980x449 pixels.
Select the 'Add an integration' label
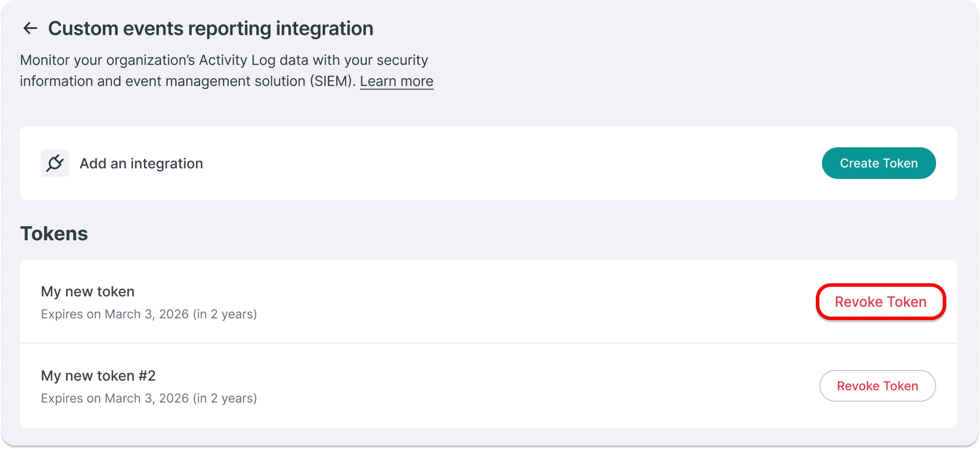(x=141, y=164)
